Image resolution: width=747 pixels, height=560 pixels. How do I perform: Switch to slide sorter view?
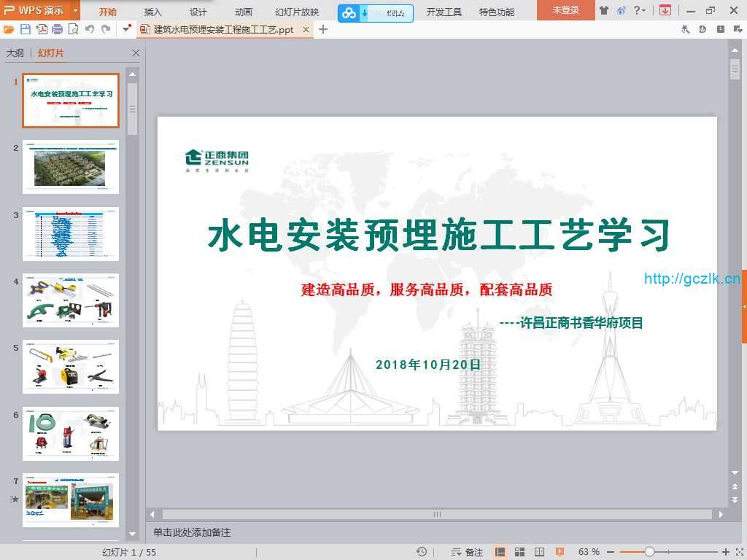click(520, 552)
